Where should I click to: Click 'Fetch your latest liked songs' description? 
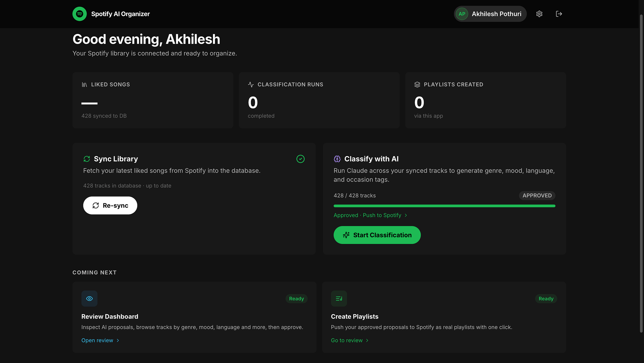[172, 171]
